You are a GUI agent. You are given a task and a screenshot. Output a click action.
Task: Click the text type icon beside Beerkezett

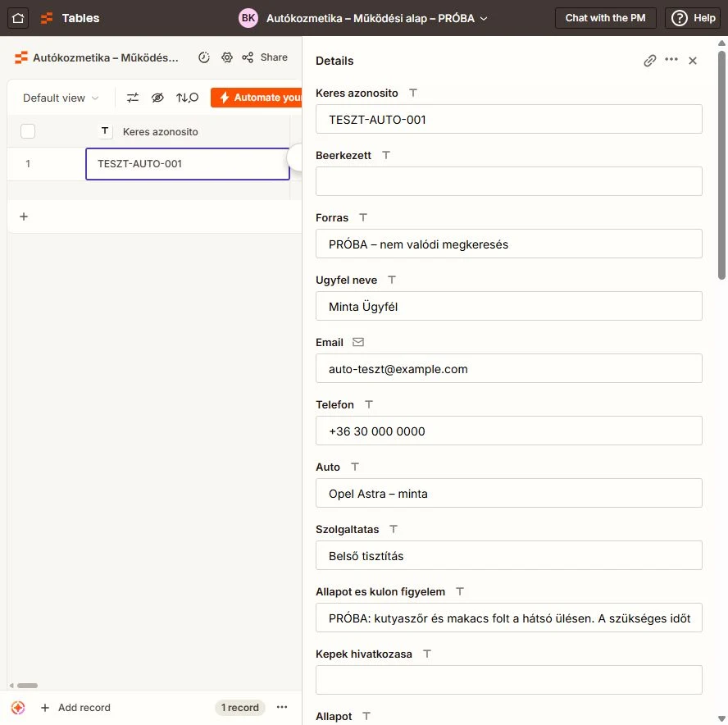tap(386, 155)
